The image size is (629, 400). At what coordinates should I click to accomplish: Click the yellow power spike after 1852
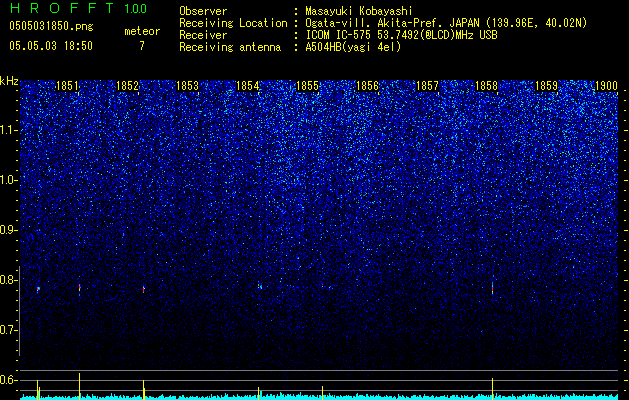tap(144, 390)
